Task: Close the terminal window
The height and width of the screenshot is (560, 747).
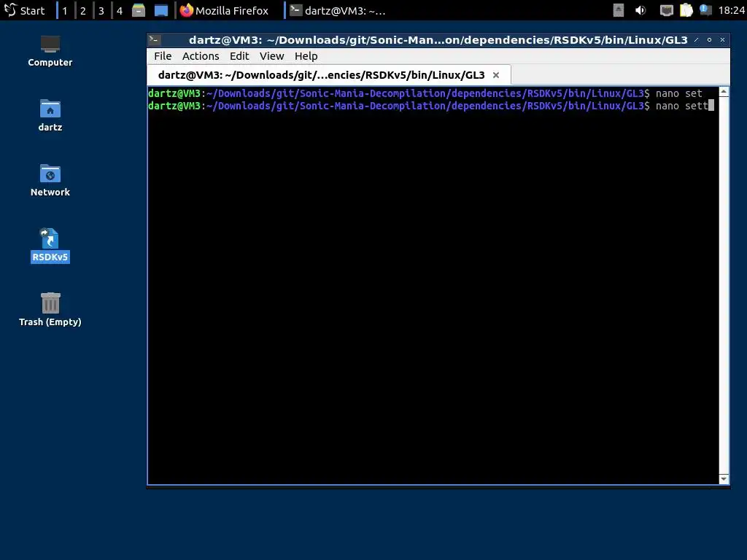Action: click(723, 40)
